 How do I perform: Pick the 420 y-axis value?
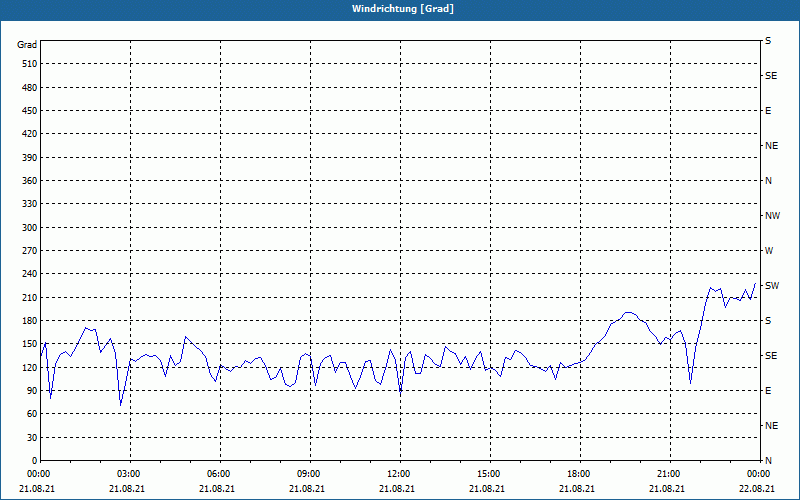30,134
